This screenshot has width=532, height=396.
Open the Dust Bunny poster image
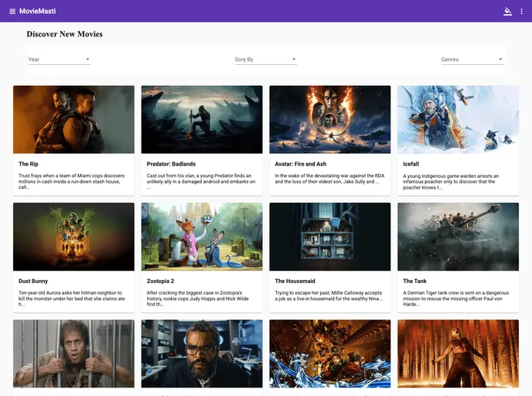pos(73,237)
